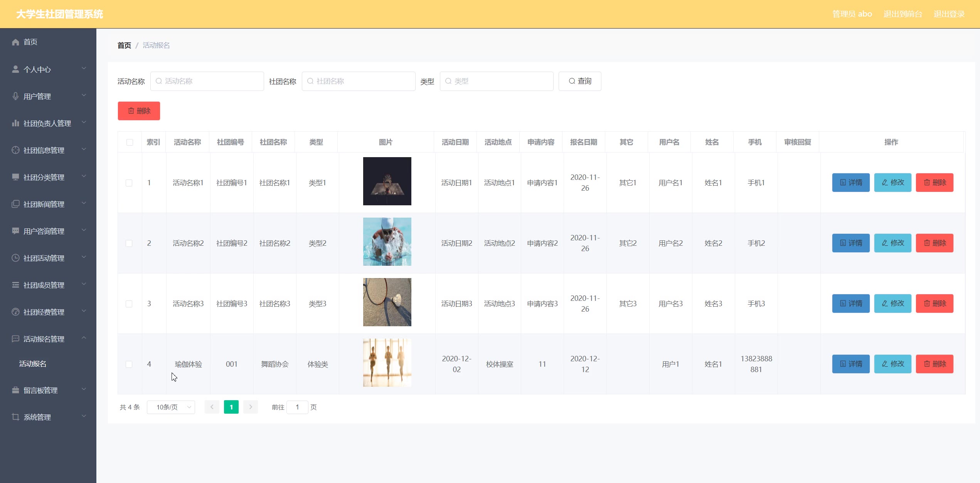Click the briefcase icon beside 留言板管理
Viewport: 980px width, 483px height.
click(x=15, y=390)
